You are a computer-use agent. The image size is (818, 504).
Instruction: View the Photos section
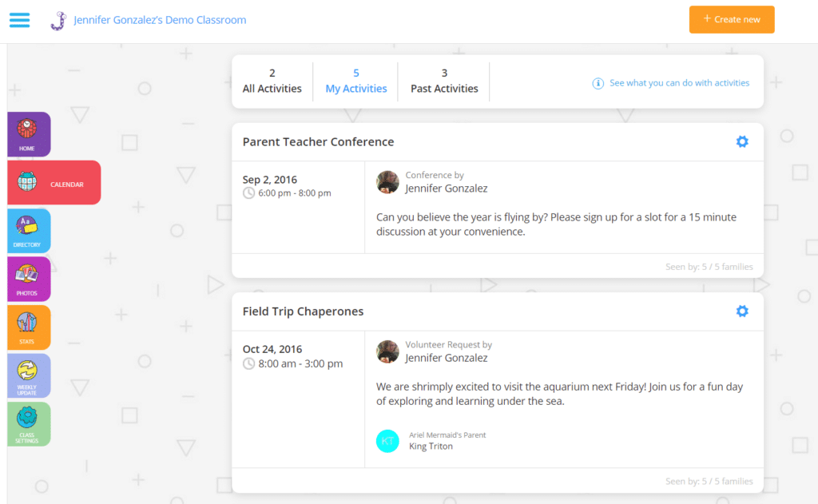(29, 279)
